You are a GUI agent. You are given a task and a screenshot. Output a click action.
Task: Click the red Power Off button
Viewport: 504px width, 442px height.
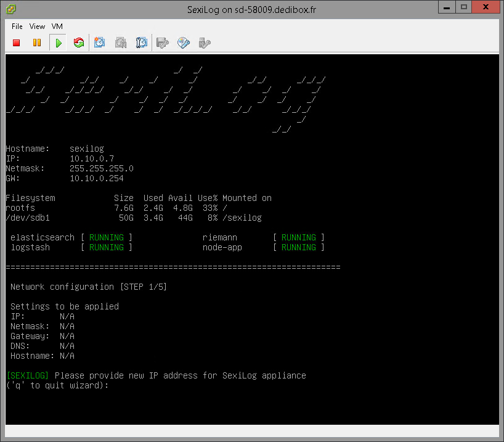coord(17,43)
